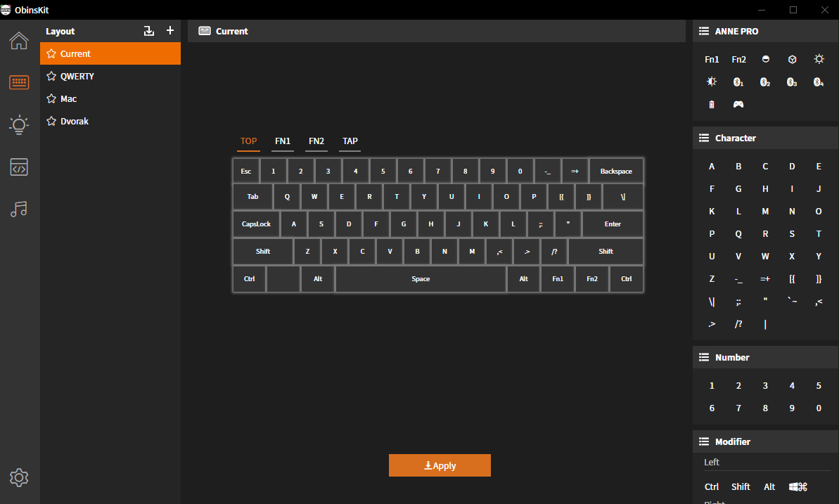Open the Music note sidebar icon
The width and height of the screenshot is (839, 504).
(19, 209)
